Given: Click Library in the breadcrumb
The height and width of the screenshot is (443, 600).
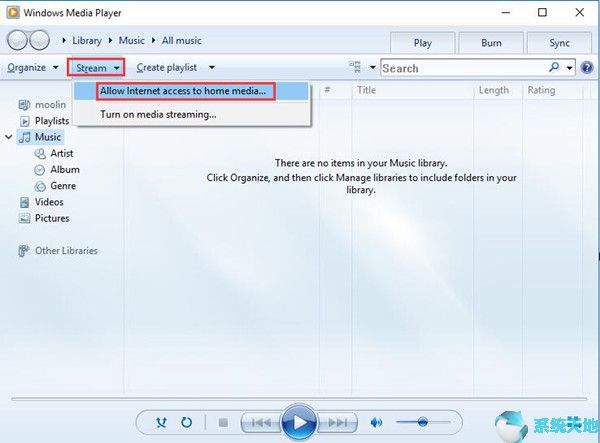Looking at the screenshot, I should coord(87,41).
